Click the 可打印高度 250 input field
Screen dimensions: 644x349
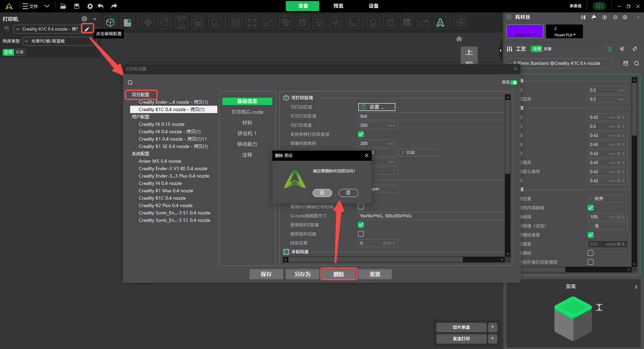(x=378, y=126)
